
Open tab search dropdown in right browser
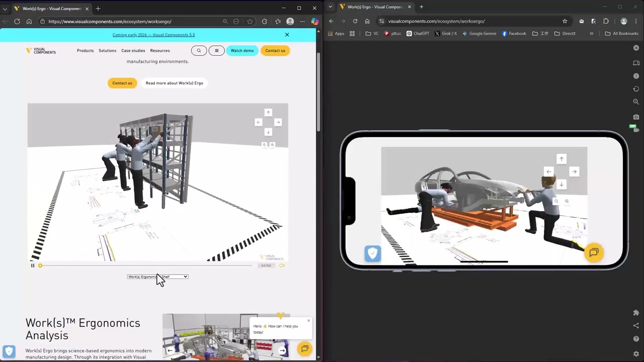pos(330,7)
